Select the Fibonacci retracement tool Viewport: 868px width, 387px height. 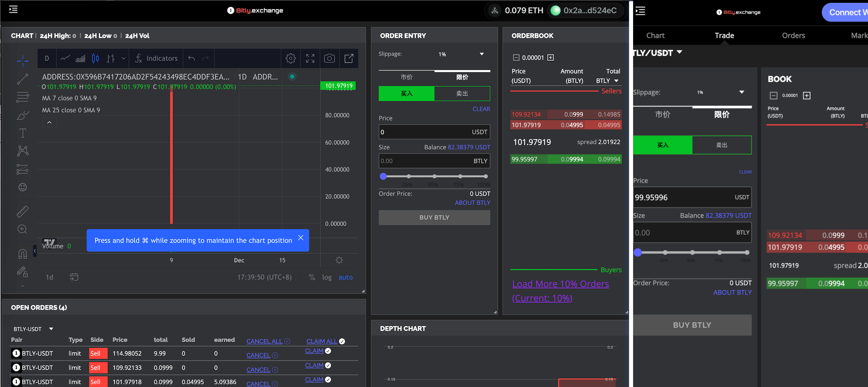[23, 97]
